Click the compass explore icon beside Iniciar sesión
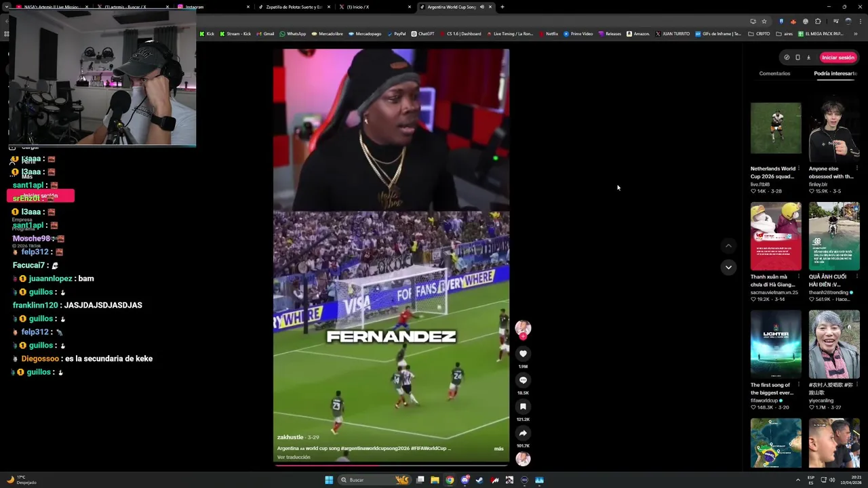The width and height of the screenshot is (868, 488). pos(787,58)
